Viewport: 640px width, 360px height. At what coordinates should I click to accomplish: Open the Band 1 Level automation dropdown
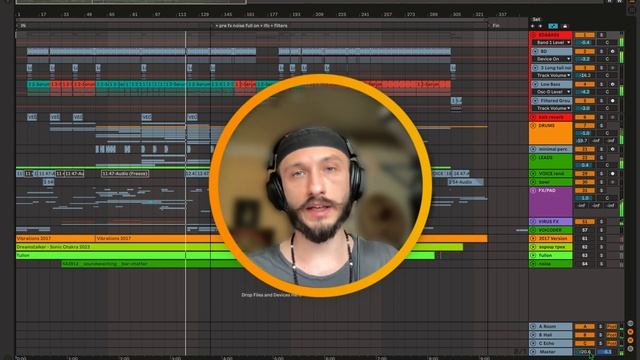point(551,42)
